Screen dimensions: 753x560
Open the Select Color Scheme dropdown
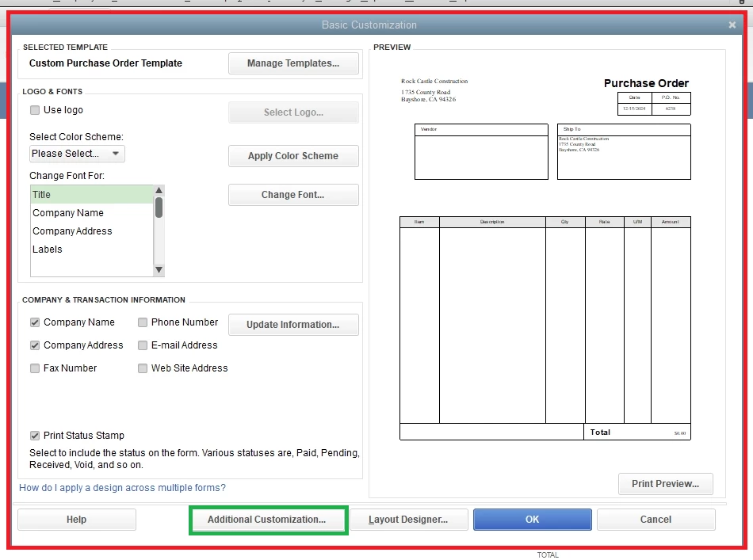click(x=77, y=154)
